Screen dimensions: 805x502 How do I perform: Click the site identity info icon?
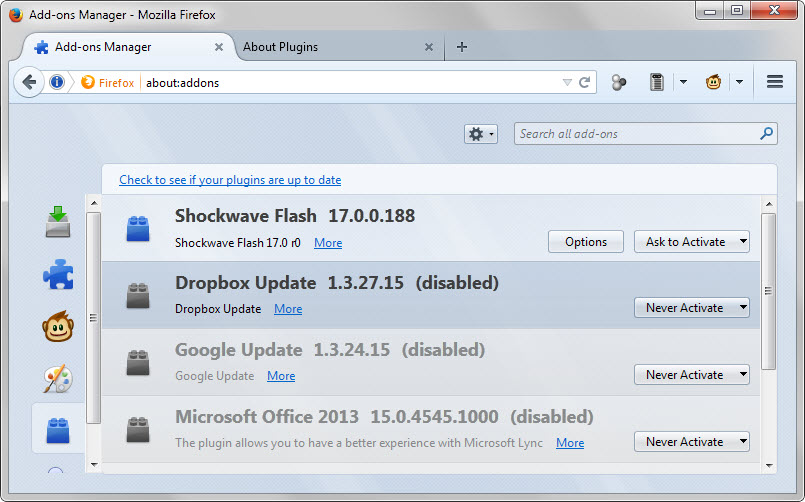(x=57, y=82)
